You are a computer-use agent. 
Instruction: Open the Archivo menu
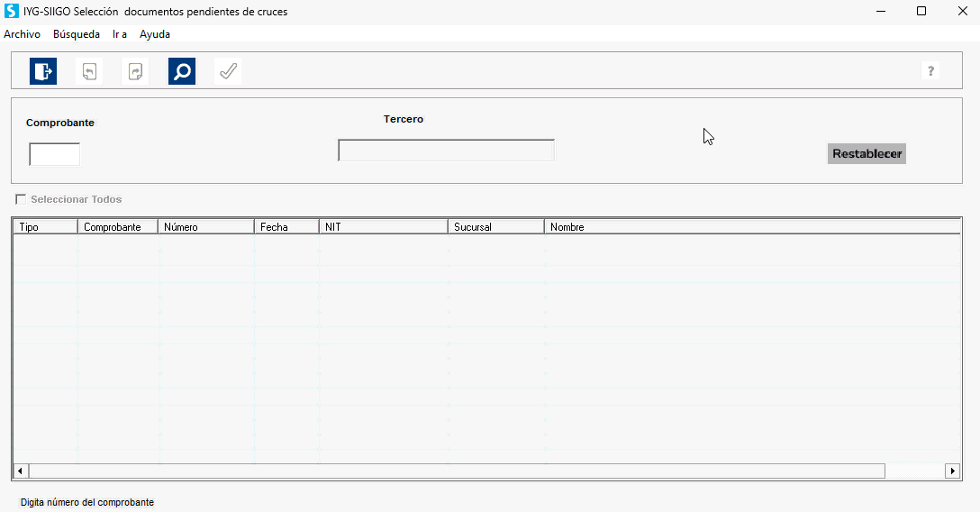tap(22, 34)
